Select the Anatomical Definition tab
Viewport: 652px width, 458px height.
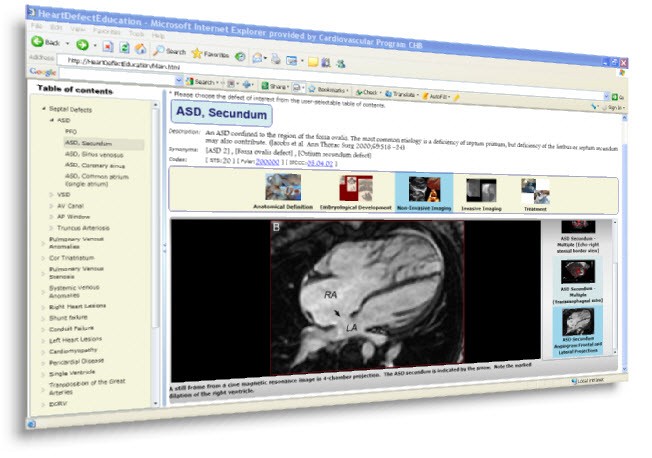point(283,192)
